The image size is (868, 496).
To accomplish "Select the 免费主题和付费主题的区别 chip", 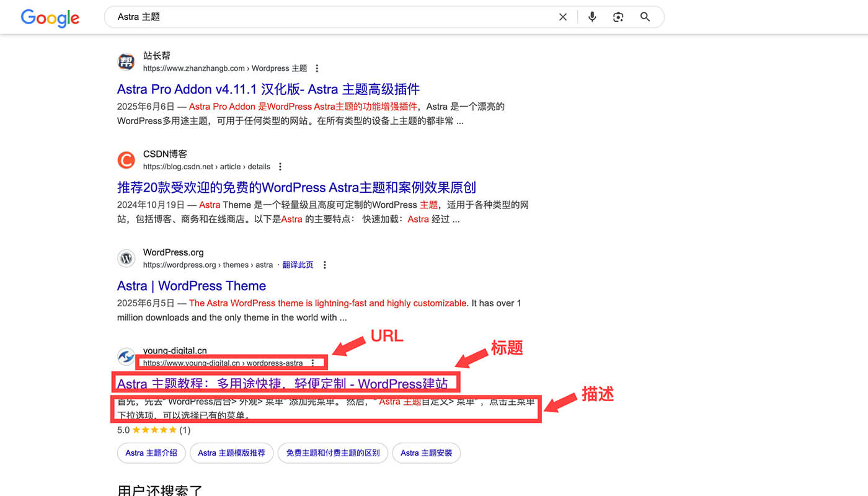I will [x=333, y=453].
